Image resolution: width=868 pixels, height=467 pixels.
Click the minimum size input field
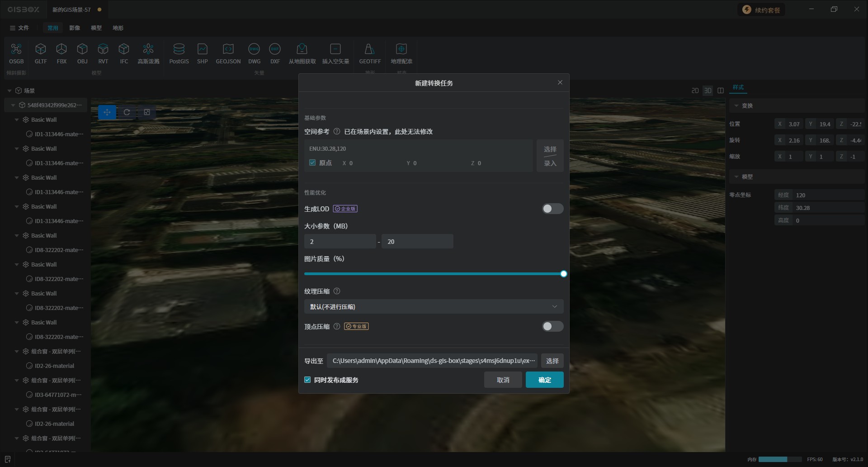(340, 242)
